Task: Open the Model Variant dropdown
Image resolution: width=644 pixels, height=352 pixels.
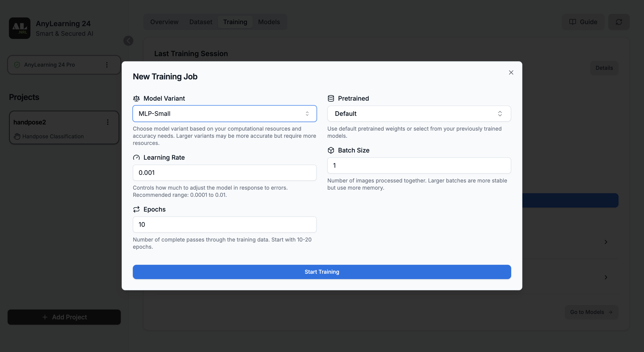Action: [225, 114]
